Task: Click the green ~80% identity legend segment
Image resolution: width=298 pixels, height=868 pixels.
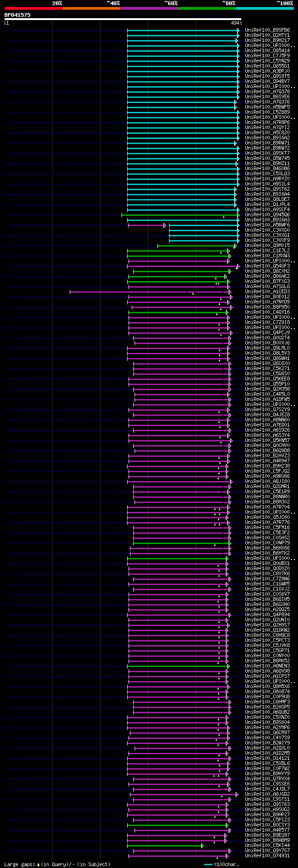Action: pos(207,8)
